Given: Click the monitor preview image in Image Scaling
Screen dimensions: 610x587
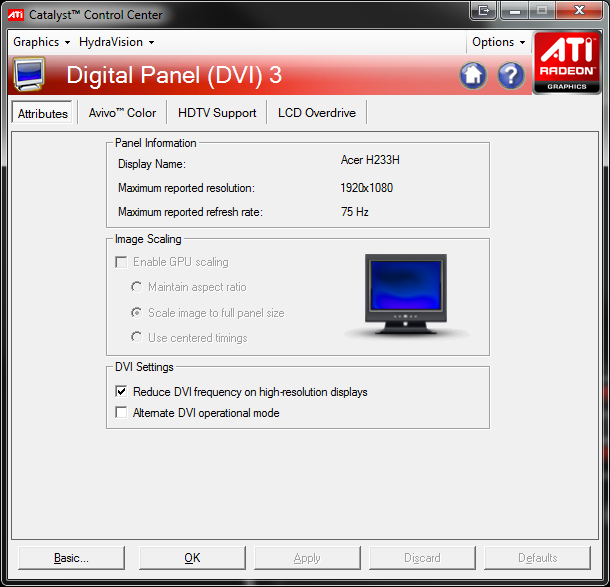Looking at the screenshot, I should pyautogui.click(x=405, y=297).
